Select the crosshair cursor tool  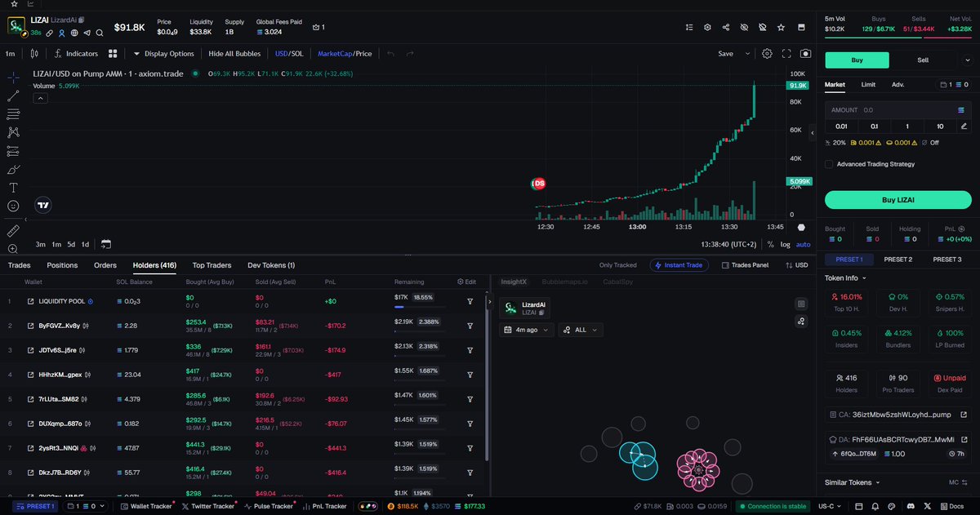point(14,78)
